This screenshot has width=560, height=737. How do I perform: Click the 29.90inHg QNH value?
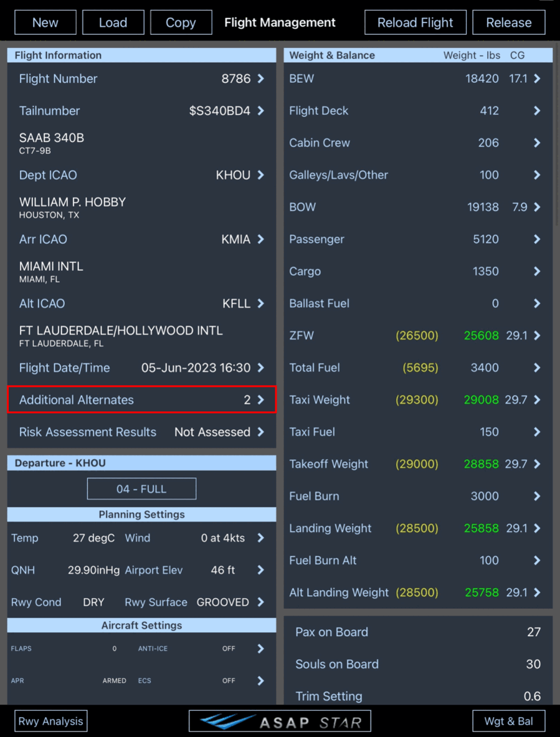coord(93,570)
